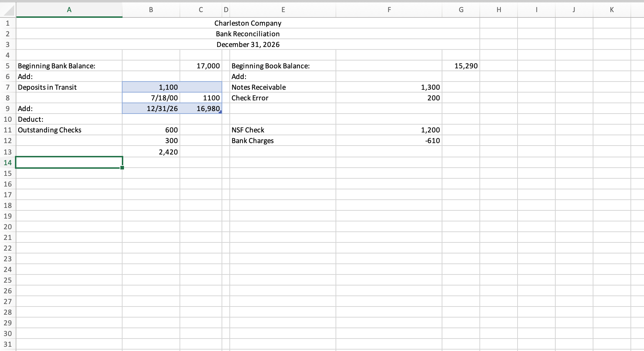The image size is (644, 351).
Task: Select the bank balance value 17,000
Action: [201, 66]
